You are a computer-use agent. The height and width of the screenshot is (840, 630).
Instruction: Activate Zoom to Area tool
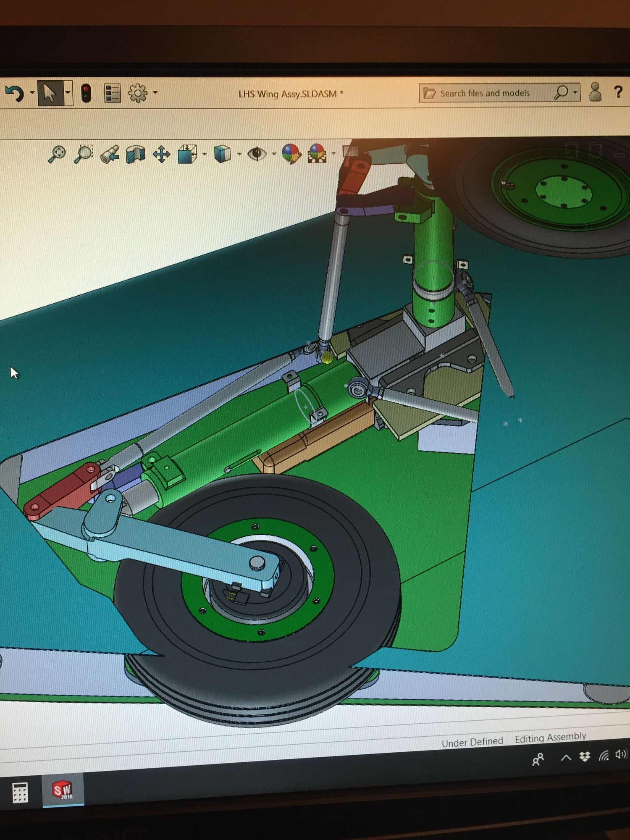point(83,154)
